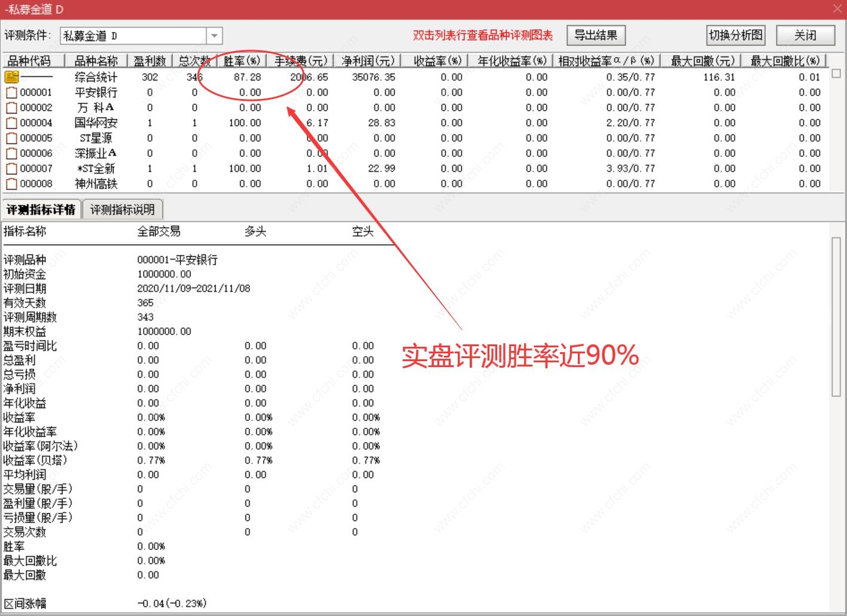
Task: Click the 多头 column heading
Action: (255, 232)
